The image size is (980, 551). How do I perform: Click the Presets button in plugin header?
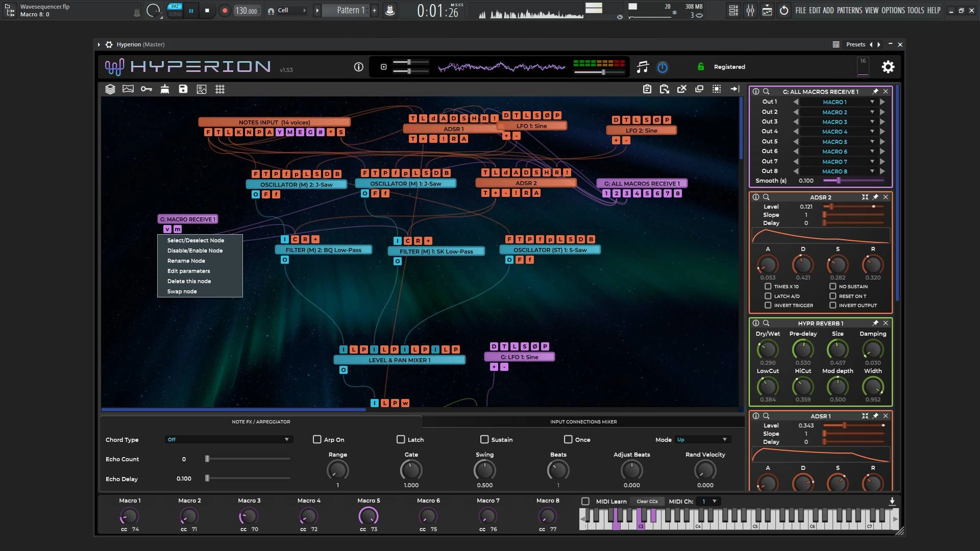tap(855, 44)
